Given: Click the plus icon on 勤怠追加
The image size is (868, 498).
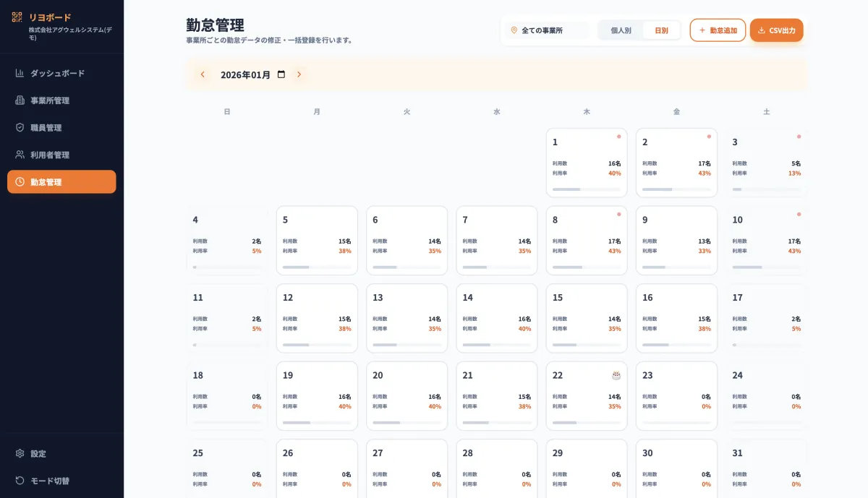Looking at the screenshot, I should [x=702, y=30].
